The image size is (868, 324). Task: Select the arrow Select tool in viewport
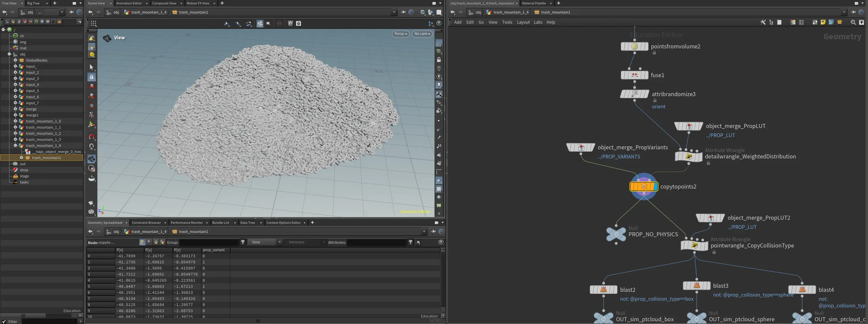click(92, 67)
